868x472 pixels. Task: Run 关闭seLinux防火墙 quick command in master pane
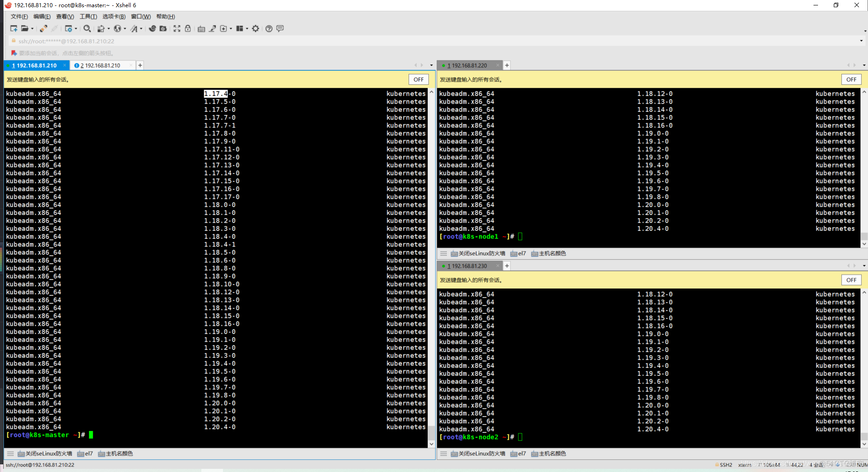click(x=45, y=454)
